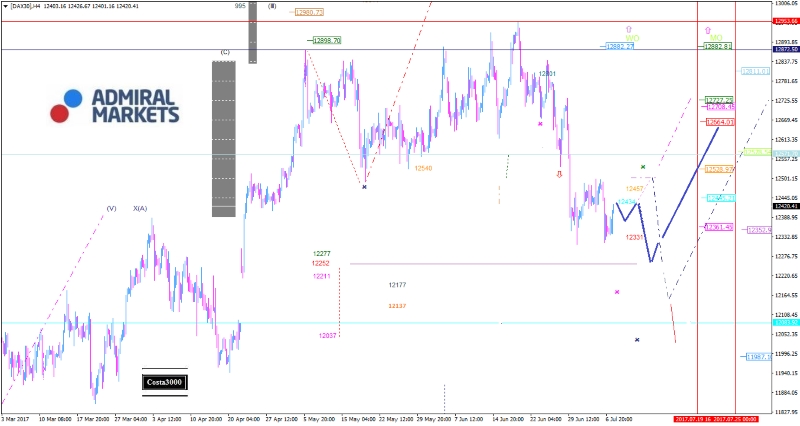Select the green x marker near 12457

point(643,167)
